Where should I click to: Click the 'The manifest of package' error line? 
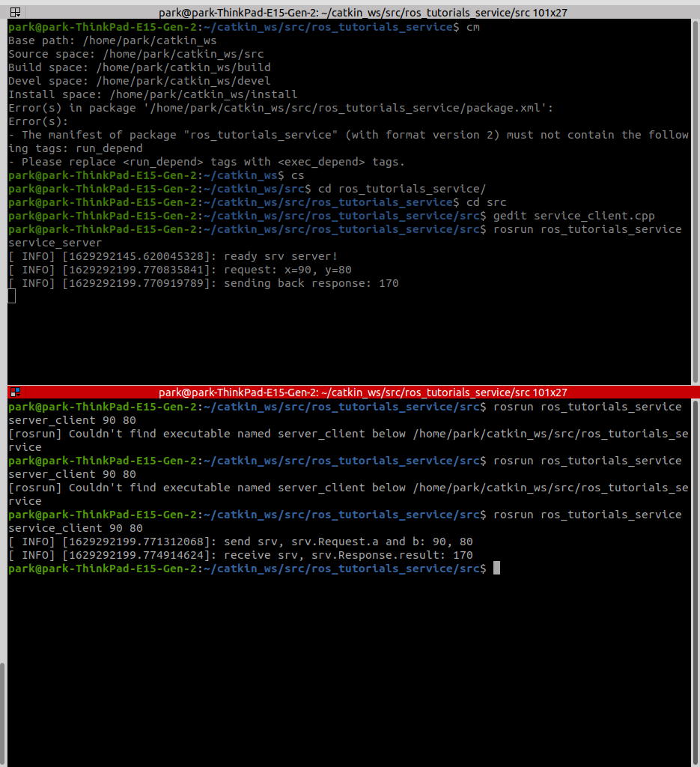349,142
